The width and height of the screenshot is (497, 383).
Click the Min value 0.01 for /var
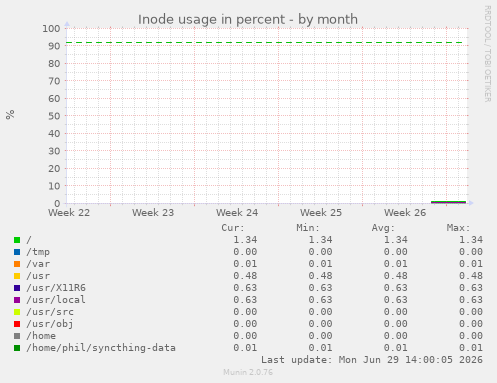(x=320, y=264)
